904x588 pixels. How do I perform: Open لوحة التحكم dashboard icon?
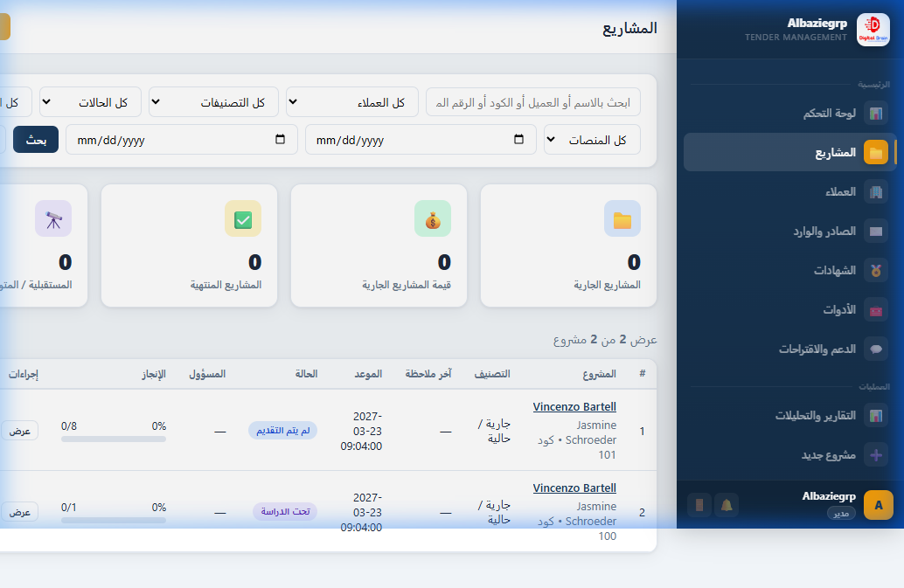click(876, 114)
